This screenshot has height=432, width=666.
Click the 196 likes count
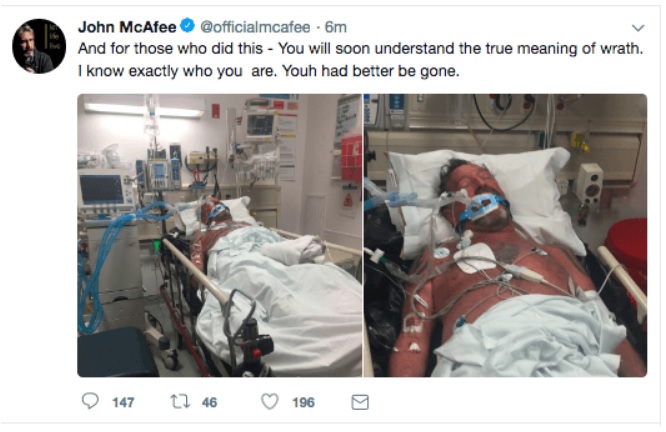point(303,402)
